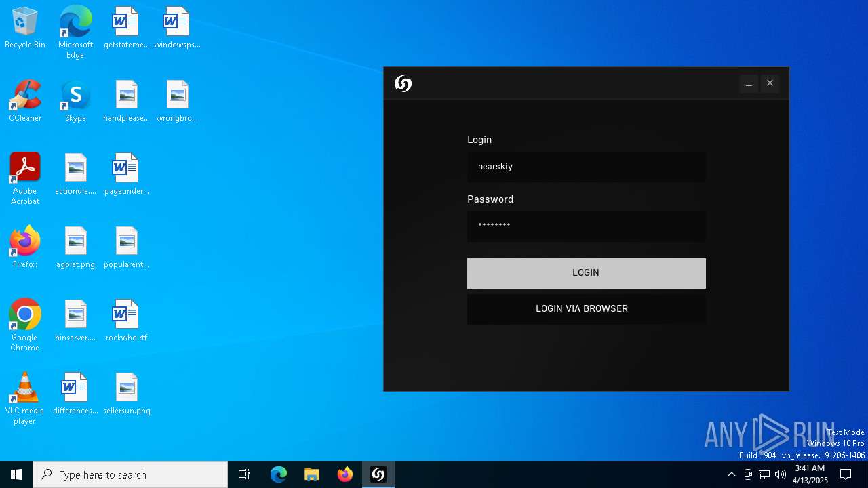Select the rockwho.rtf document icon
Screen dimensions: 868x488
[x=126, y=321]
